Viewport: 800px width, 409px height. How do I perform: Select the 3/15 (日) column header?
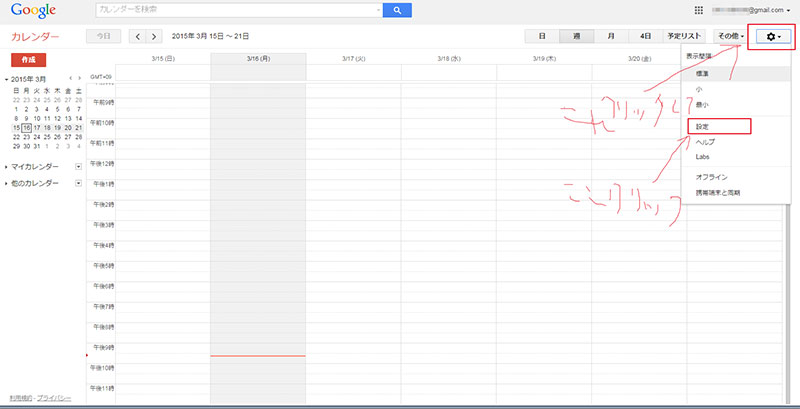(163, 59)
